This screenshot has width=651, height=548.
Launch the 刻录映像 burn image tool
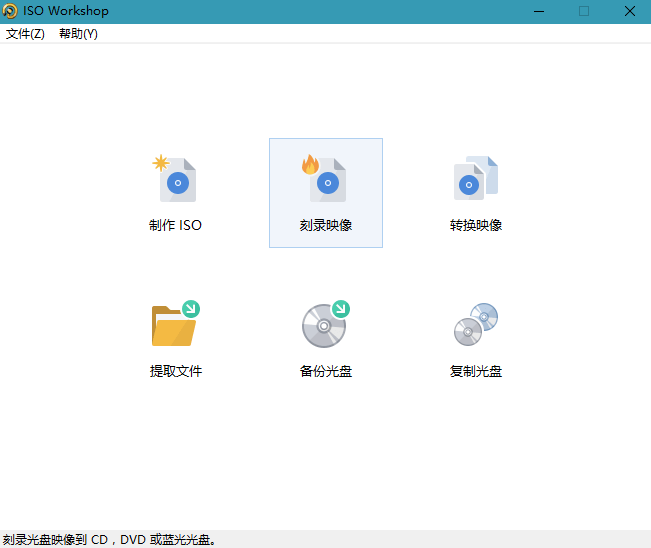tap(326, 193)
